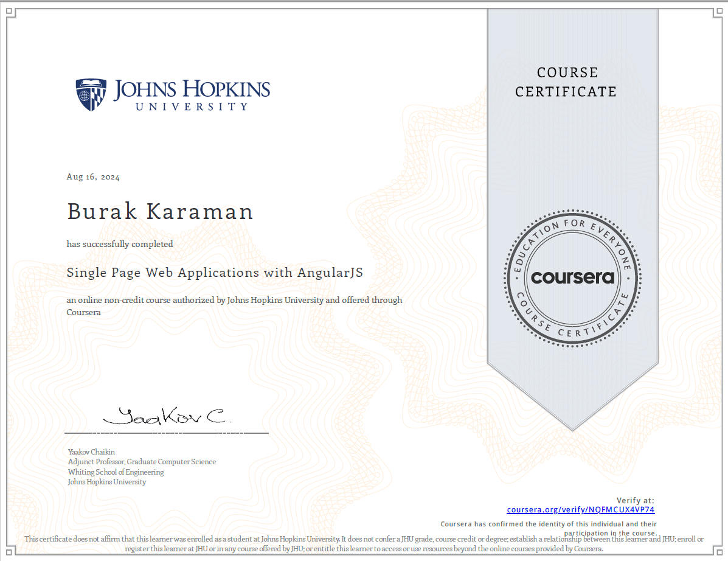The height and width of the screenshot is (561, 728).
Task: Click 'Adjunct Professor, Graduate Computer Science' line
Action: [x=142, y=462]
